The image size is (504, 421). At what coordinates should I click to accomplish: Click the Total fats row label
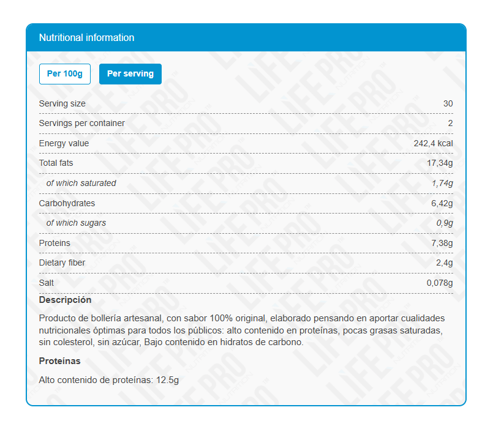point(56,163)
